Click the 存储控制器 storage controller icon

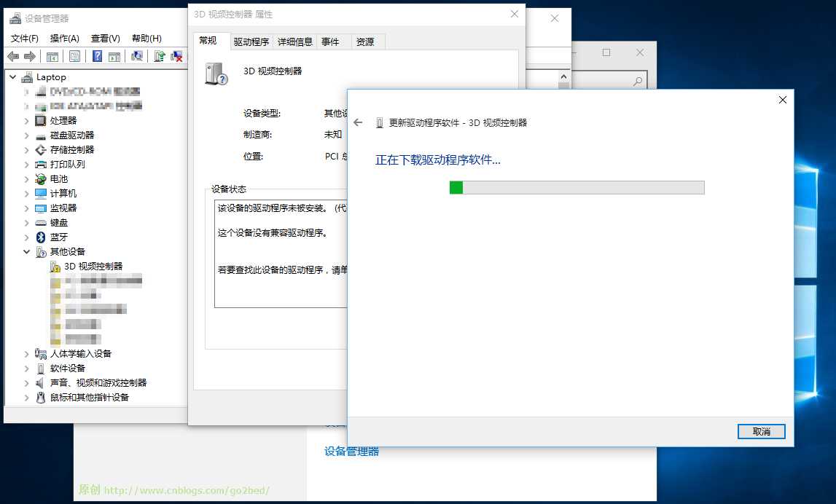coord(41,150)
